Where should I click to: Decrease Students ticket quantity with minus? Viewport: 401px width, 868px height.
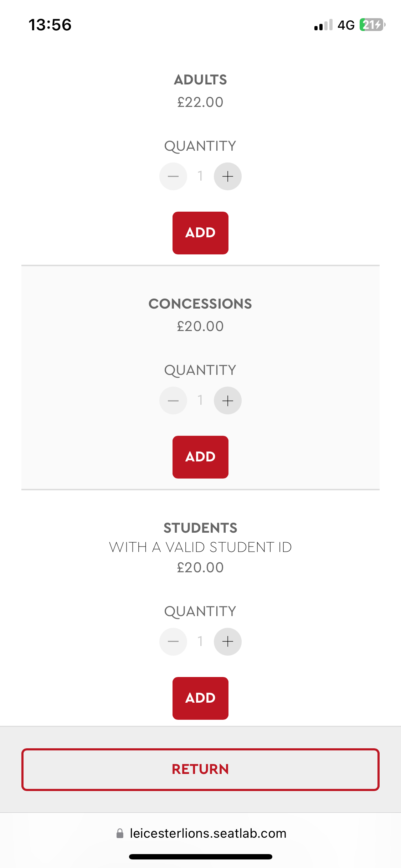coord(173,642)
